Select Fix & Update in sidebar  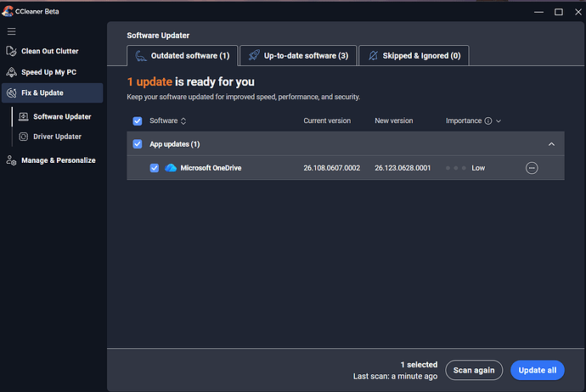tap(53, 93)
